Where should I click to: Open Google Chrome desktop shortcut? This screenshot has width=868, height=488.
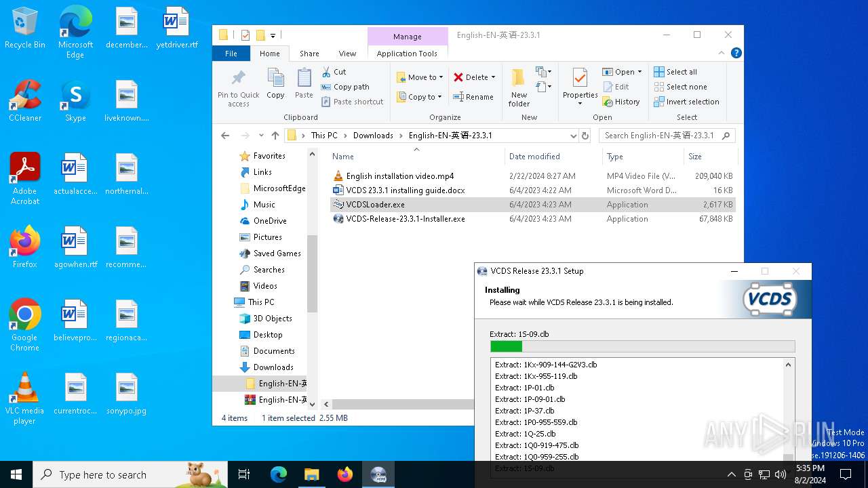coord(24,325)
